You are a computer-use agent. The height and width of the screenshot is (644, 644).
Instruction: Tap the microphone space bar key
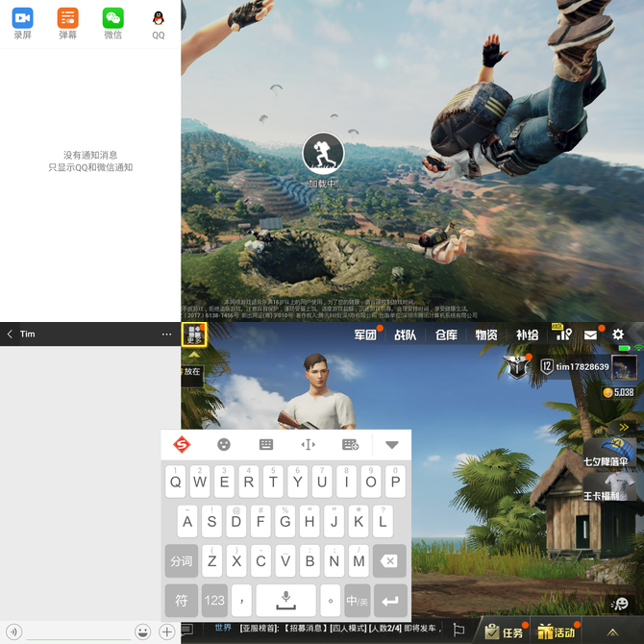285,601
